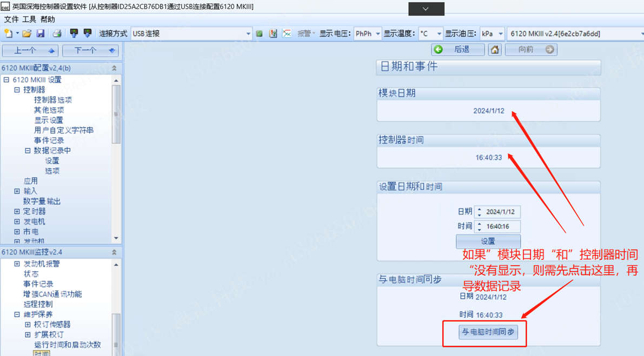Select 状态 in the monitoring tree
The height and width of the screenshot is (356, 644).
click(31, 273)
